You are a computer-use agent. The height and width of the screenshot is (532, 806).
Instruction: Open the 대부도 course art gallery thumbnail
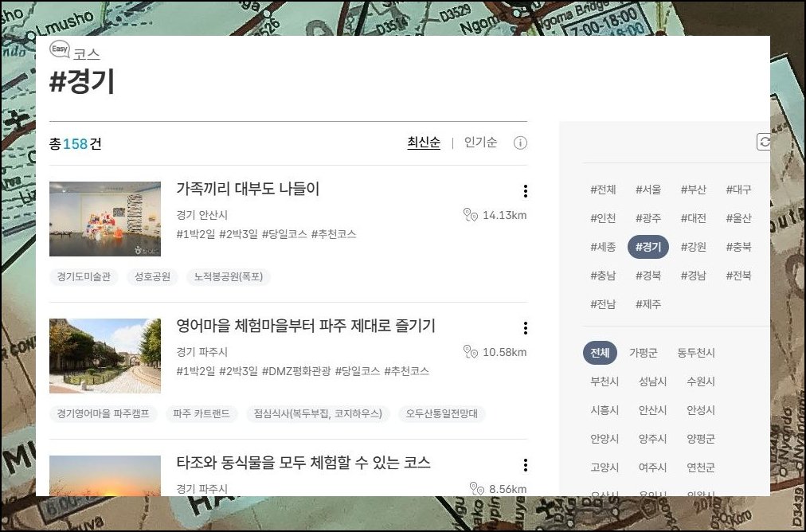coord(105,219)
